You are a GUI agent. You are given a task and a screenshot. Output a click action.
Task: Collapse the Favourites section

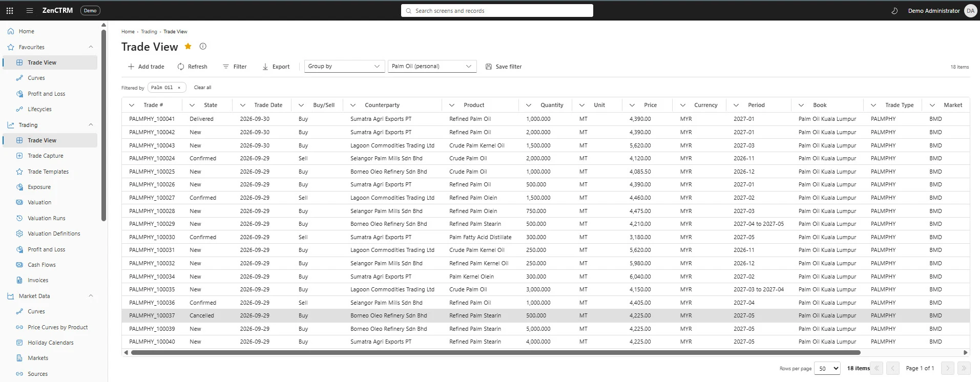[x=91, y=47]
